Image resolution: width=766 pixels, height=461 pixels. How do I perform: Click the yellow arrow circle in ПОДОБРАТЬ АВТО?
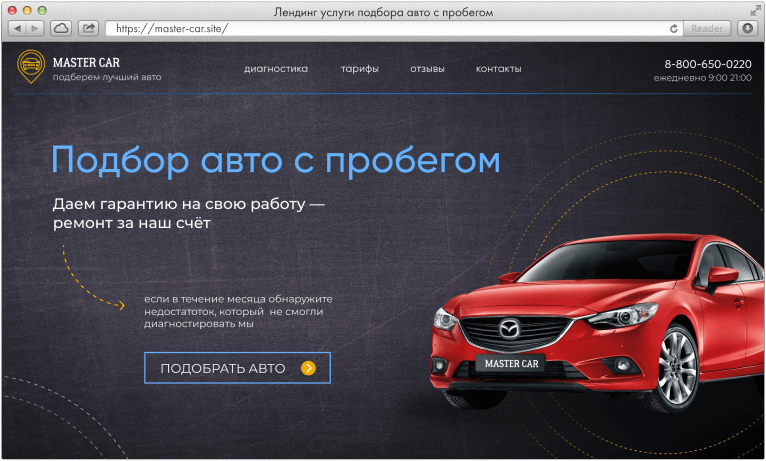coord(308,368)
